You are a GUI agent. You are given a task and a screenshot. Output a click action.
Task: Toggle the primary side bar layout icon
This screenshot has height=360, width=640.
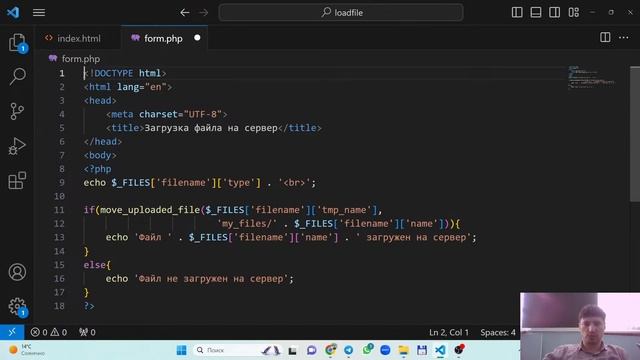[x=517, y=12]
